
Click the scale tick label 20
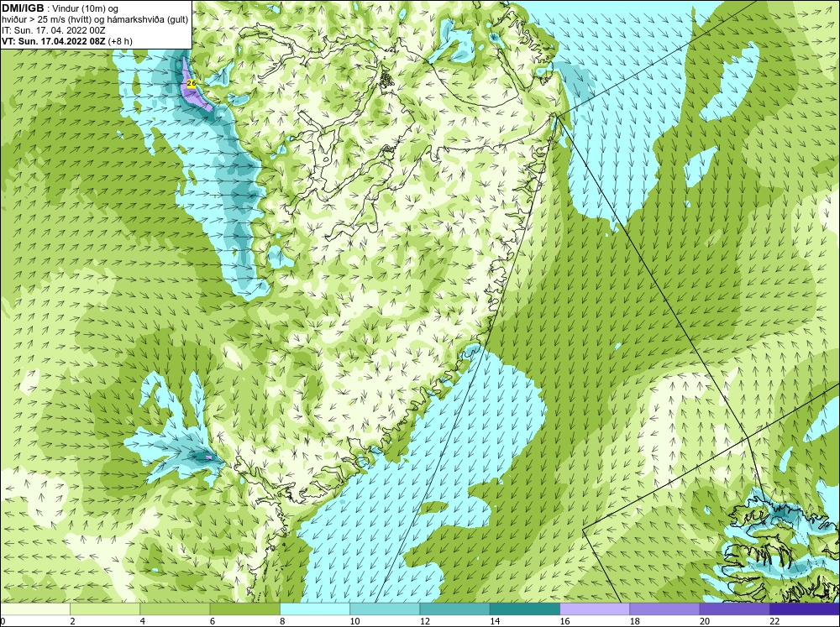coord(705,621)
